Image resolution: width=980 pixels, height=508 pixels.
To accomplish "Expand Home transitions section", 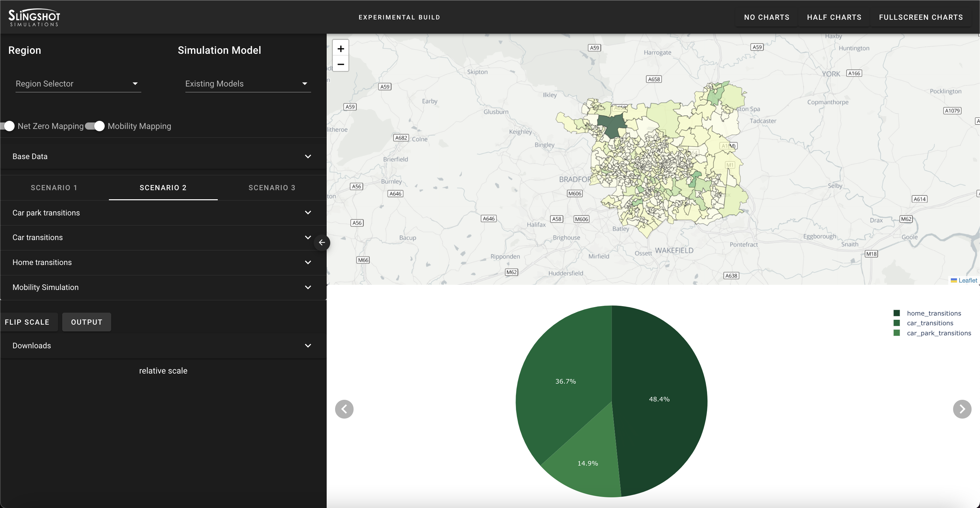I will click(163, 262).
